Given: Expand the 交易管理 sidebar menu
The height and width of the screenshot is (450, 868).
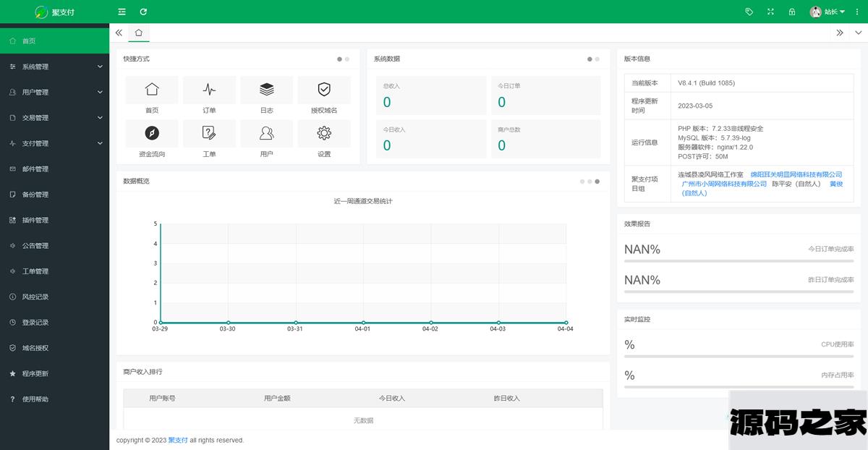Looking at the screenshot, I should pyautogui.click(x=54, y=118).
